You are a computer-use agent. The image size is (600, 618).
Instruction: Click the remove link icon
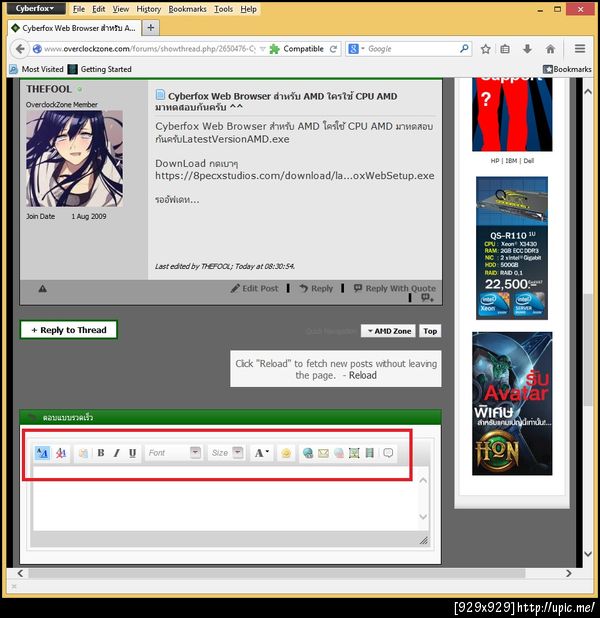339,453
